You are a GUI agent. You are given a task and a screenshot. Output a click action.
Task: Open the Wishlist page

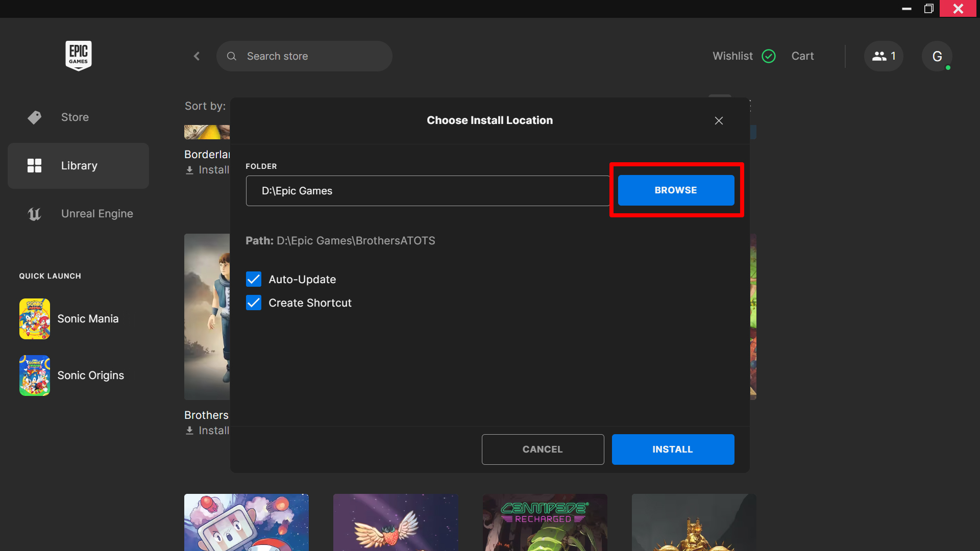732,56
